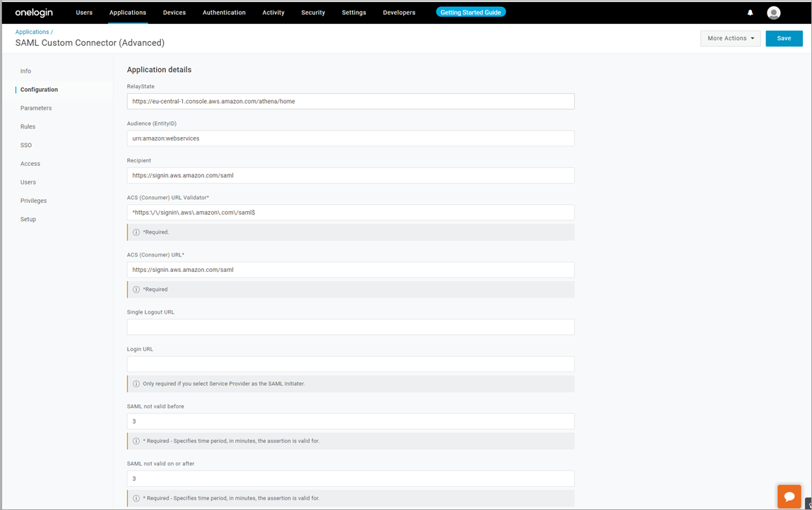The width and height of the screenshot is (812, 510).
Task: Click info icon beside ACS (Consumer) URL *Required note
Action: (136, 289)
